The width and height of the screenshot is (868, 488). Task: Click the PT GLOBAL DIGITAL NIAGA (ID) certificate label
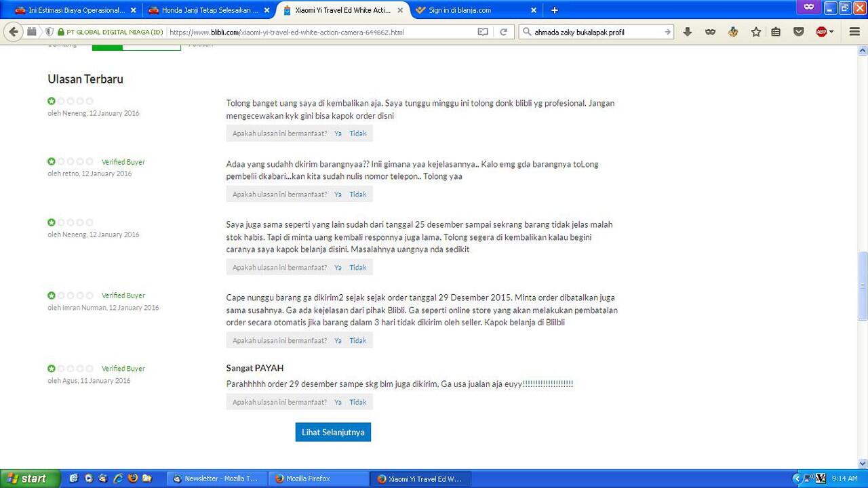click(115, 32)
